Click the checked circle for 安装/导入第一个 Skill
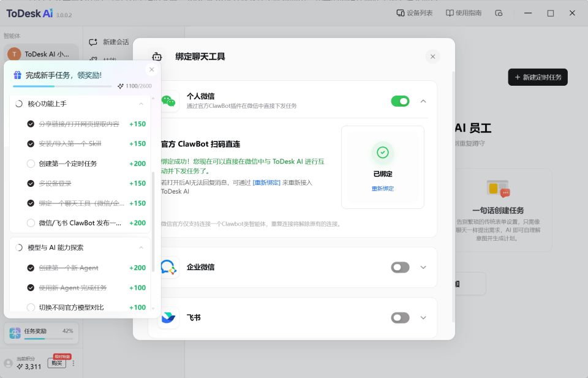Image resolution: width=588 pixels, height=378 pixels. (x=31, y=143)
